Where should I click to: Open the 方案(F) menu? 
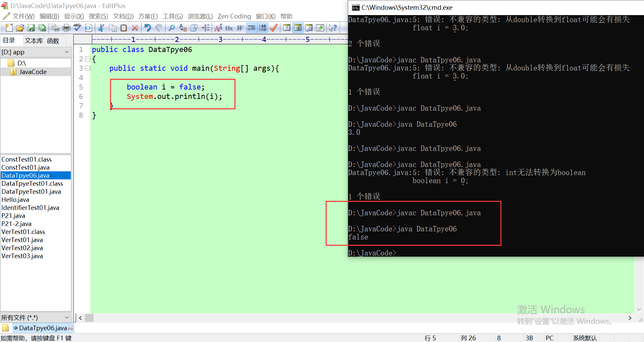click(x=148, y=16)
